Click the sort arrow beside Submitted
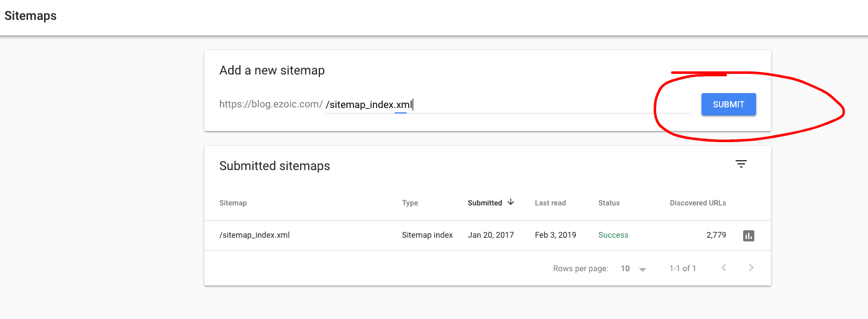This screenshot has width=868, height=319. point(511,202)
